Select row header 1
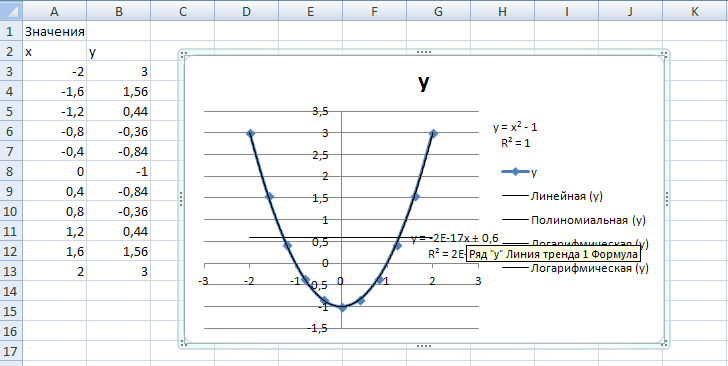The width and height of the screenshot is (728, 366). tap(11, 32)
